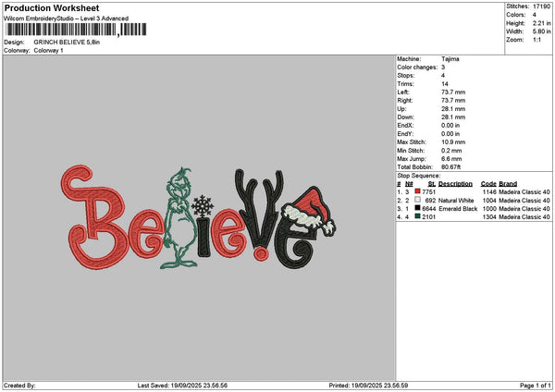This screenshot has height=392, width=555.
Task: Click thread code 1146
Action: 489,191
